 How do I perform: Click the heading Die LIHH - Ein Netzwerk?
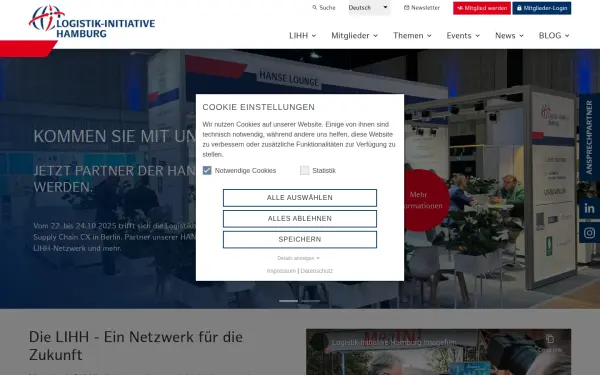click(136, 346)
